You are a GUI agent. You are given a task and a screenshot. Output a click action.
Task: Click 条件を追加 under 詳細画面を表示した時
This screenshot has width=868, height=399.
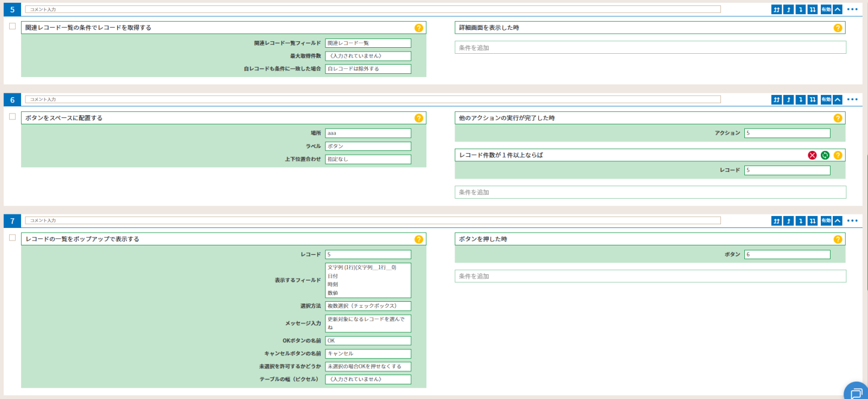[650, 48]
